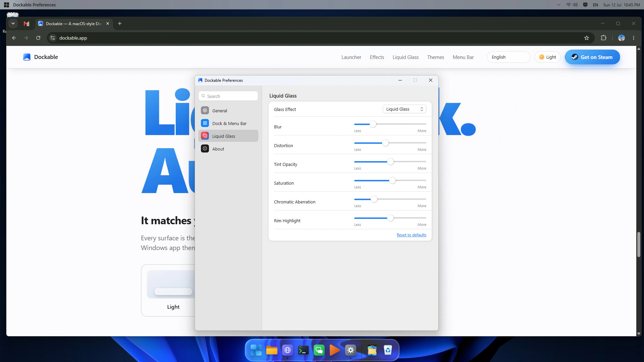Image resolution: width=644 pixels, height=362 pixels.
Task: Open the Glass Effect dropdown
Action: [404, 109]
